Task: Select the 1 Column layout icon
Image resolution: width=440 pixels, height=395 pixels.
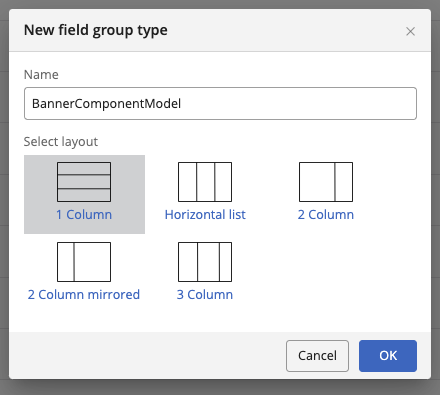Action: [84, 182]
